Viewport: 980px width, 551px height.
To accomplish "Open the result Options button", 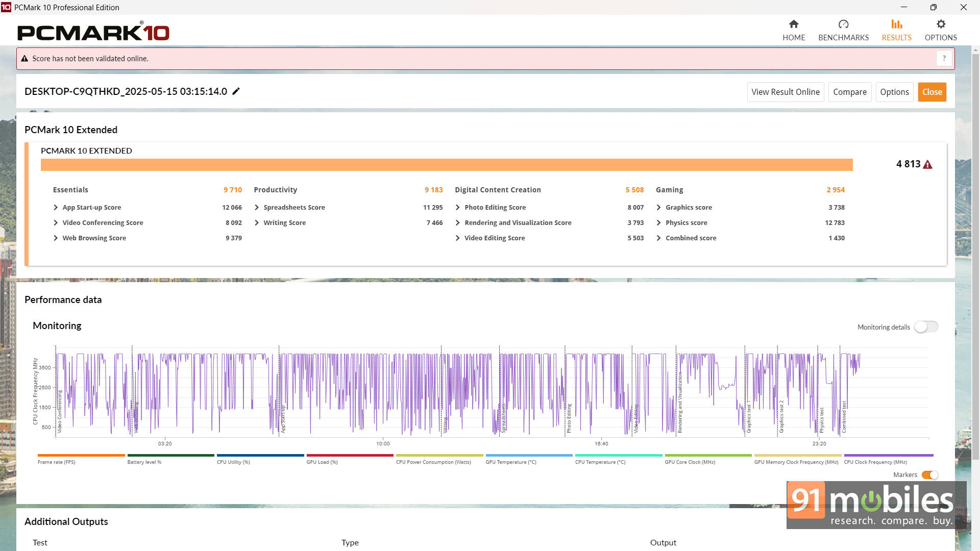I will [x=894, y=92].
